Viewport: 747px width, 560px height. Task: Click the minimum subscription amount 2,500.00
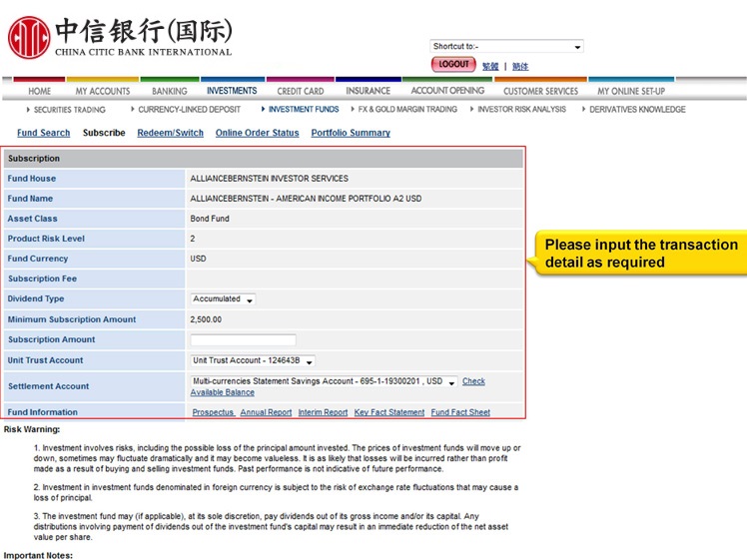click(x=206, y=319)
